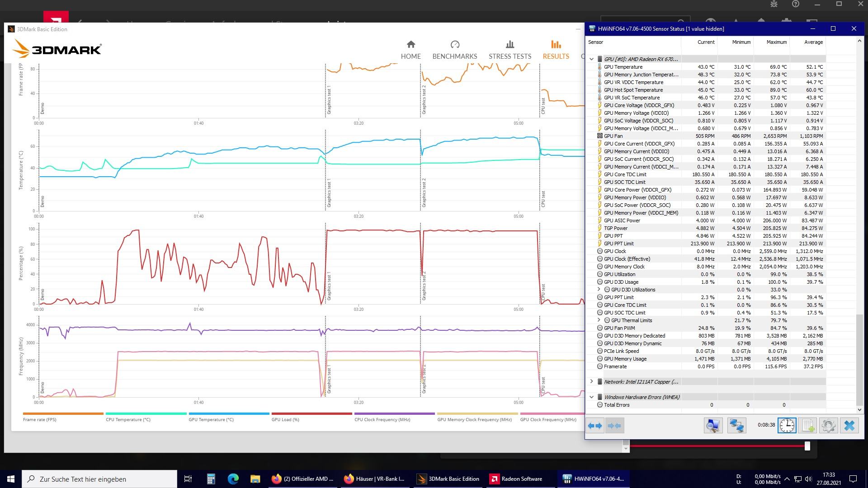Click HWiNFO shrink-window arrows button

(614, 426)
